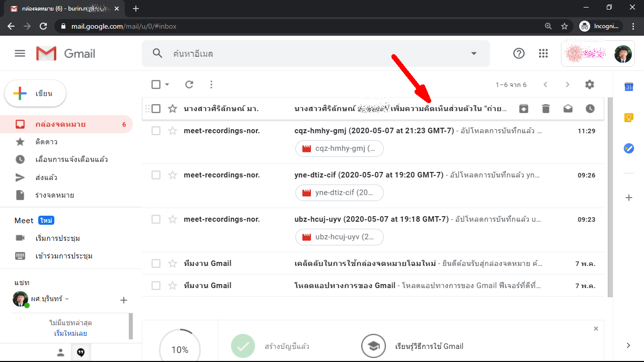The height and width of the screenshot is (362, 644).
Task: Delete the hovered email with the trash icon
Action: pos(546,109)
